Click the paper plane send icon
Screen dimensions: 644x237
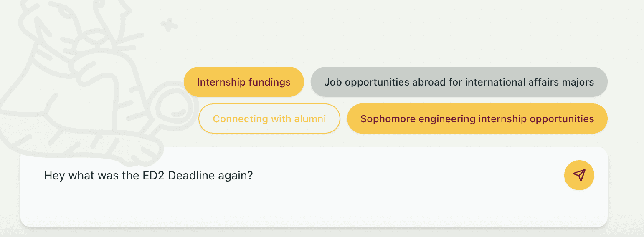[x=579, y=175]
